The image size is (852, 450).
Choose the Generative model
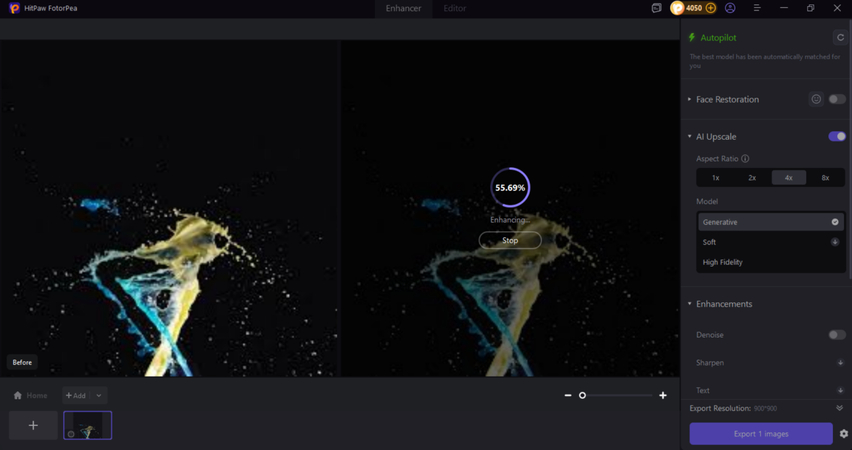pyautogui.click(x=770, y=222)
